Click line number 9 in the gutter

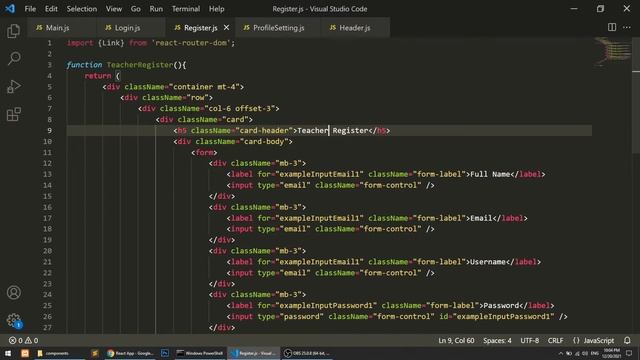click(x=49, y=131)
